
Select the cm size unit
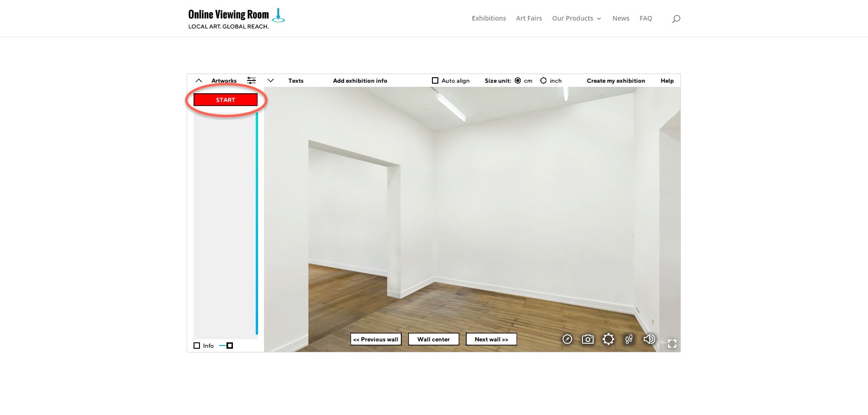pyautogui.click(x=518, y=80)
